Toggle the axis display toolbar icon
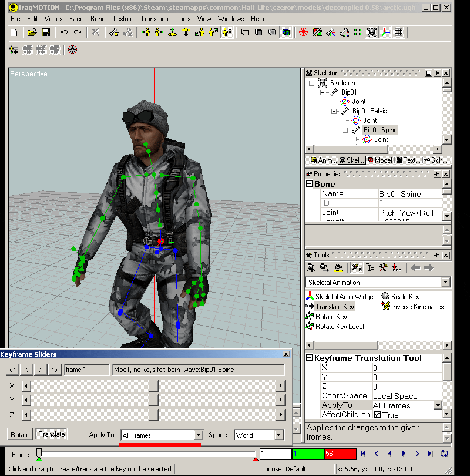The width and height of the screenshot is (470, 476). 385,32
